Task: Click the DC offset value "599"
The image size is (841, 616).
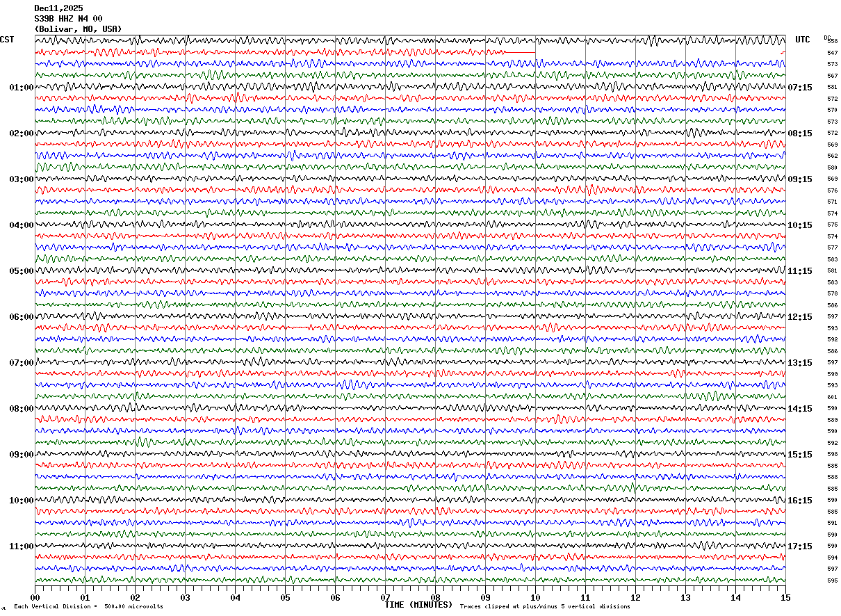Action: tap(832, 374)
